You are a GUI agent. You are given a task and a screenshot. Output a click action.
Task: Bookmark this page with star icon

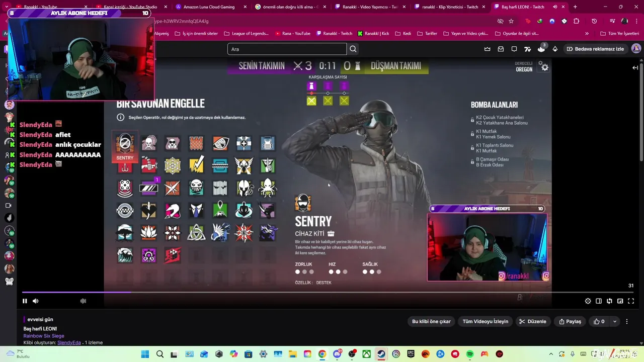pos(511,21)
